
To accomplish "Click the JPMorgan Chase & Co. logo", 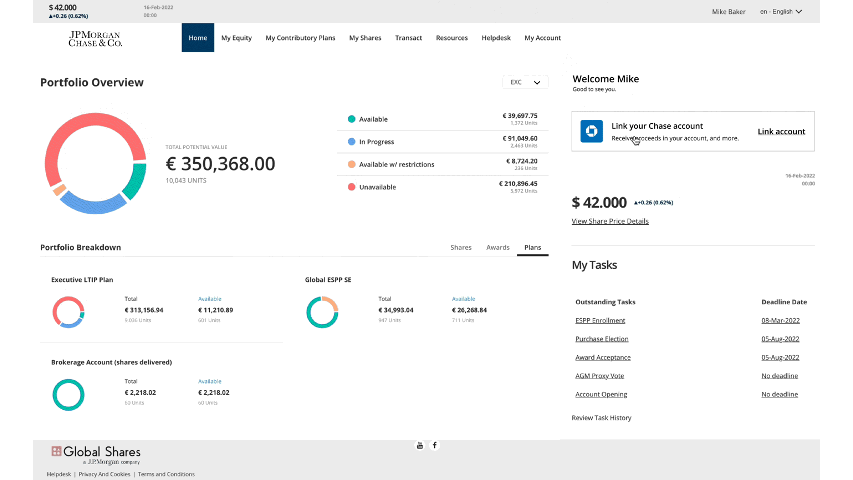I will coord(95,38).
